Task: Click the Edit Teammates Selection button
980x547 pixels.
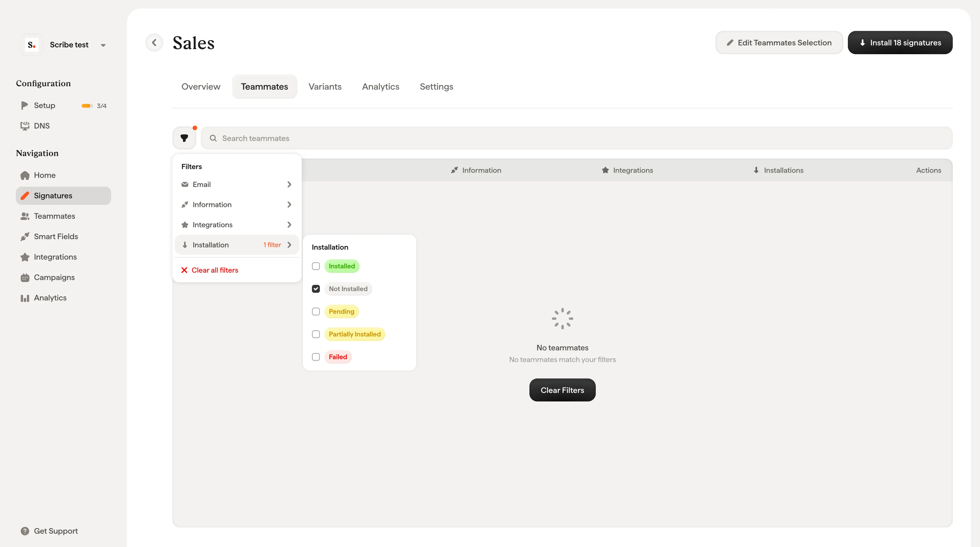Action: point(779,43)
